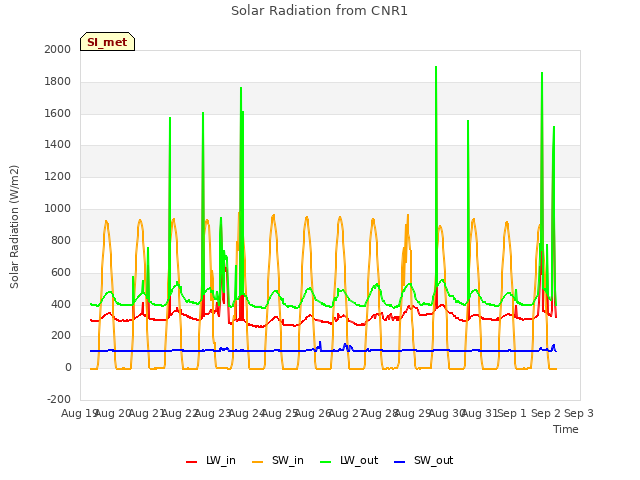
Task: Click the y-axis tick value -200
Action: click(59, 399)
